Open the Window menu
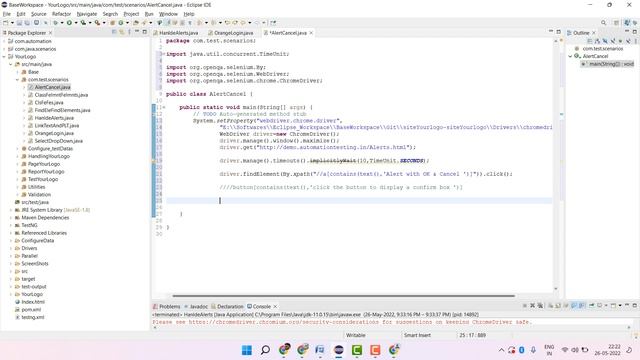Image resolution: width=640 pixels, height=360 pixels. [x=168, y=14]
